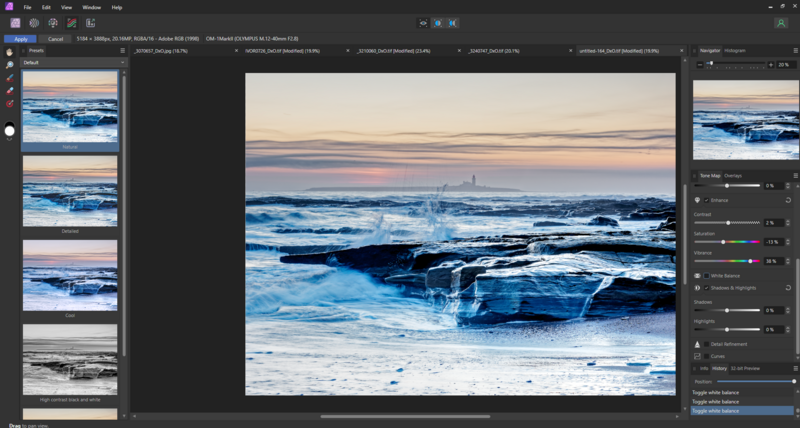Click the Curves section icon
The height and width of the screenshot is (428, 800).
697,356
